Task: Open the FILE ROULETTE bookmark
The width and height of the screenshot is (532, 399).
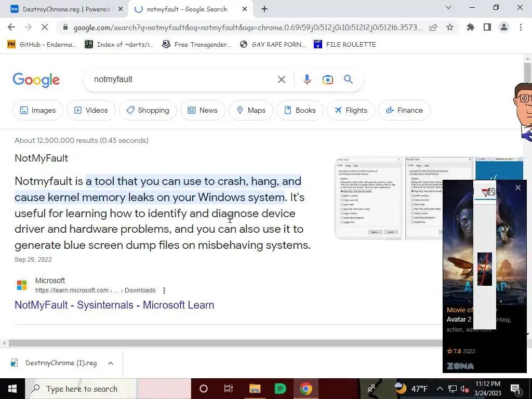Action: coord(345,45)
